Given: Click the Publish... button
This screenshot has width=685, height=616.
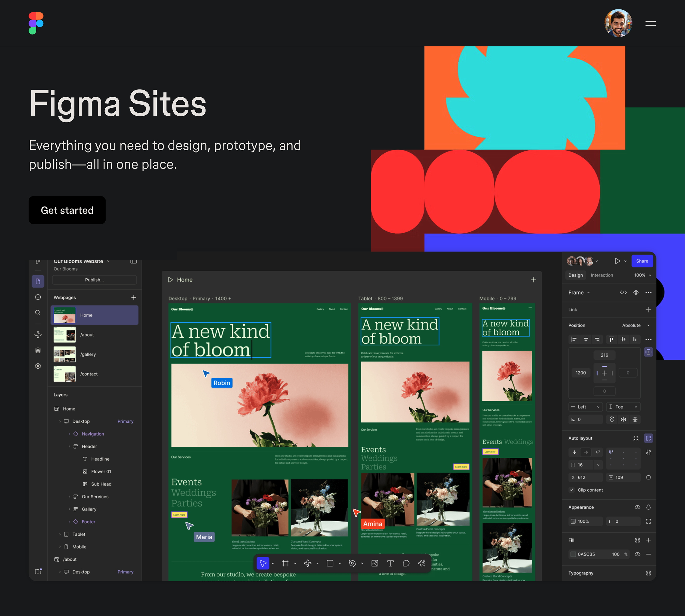Looking at the screenshot, I should point(94,279).
